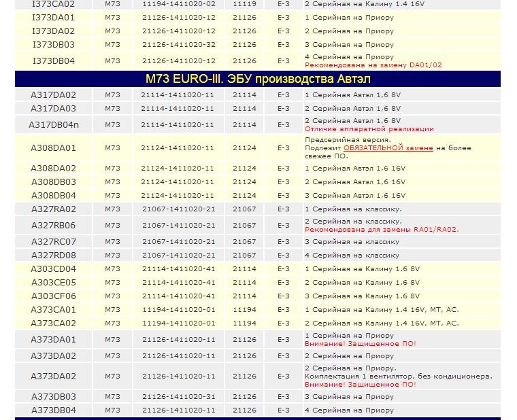
Task: Click '1 Серийная на Калину 1.6 8V' description
Action: 362,269
